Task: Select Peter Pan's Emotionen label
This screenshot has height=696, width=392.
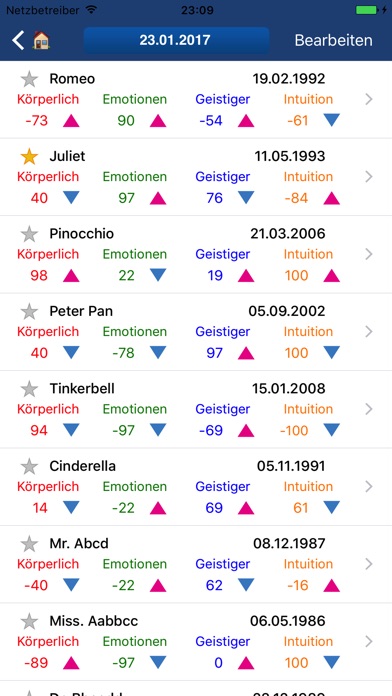Action: click(x=135, y=332)
